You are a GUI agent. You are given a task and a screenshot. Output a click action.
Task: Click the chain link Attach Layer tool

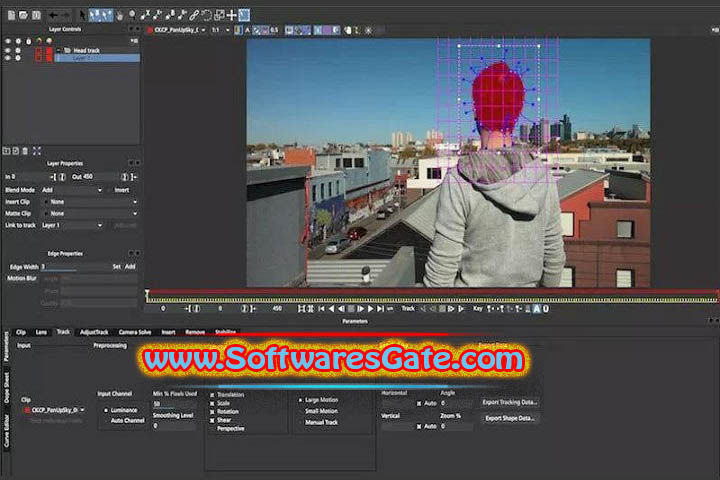(195, 15)
